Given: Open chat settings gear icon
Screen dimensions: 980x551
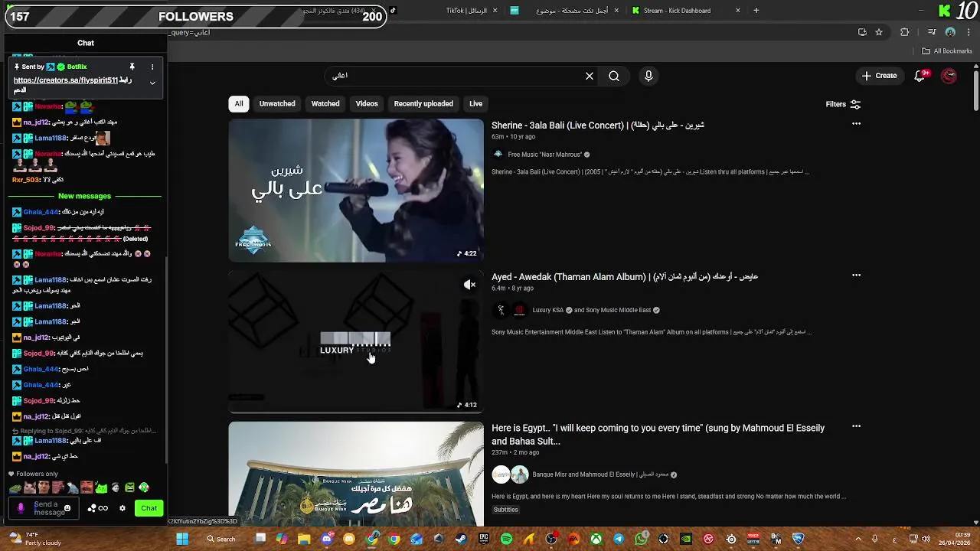Looking at the screenshot, I should click(122, 508).
